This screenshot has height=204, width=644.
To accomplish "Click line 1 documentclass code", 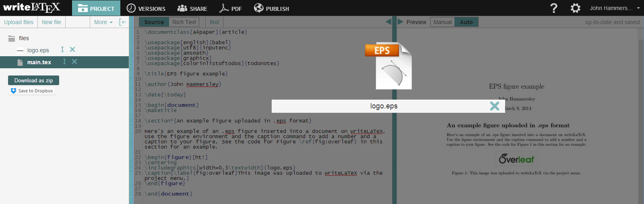I will (x=196, y=32).
